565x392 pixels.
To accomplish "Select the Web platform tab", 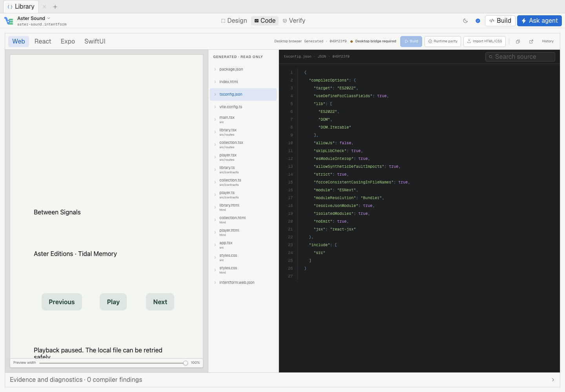I will point(18,42).
